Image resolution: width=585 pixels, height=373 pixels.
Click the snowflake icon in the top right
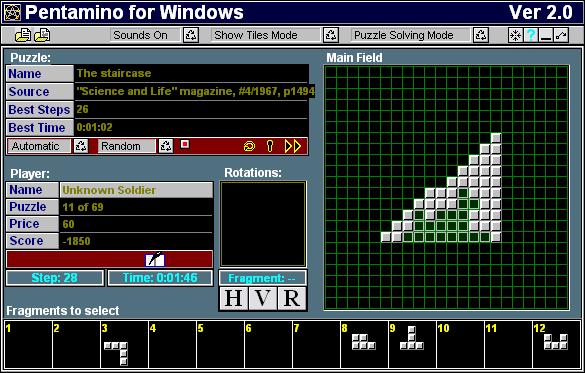click(516, 35)
